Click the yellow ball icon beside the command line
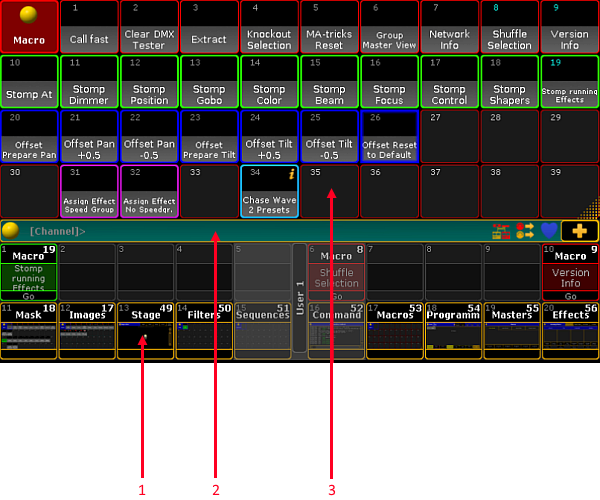 point(10,231)
